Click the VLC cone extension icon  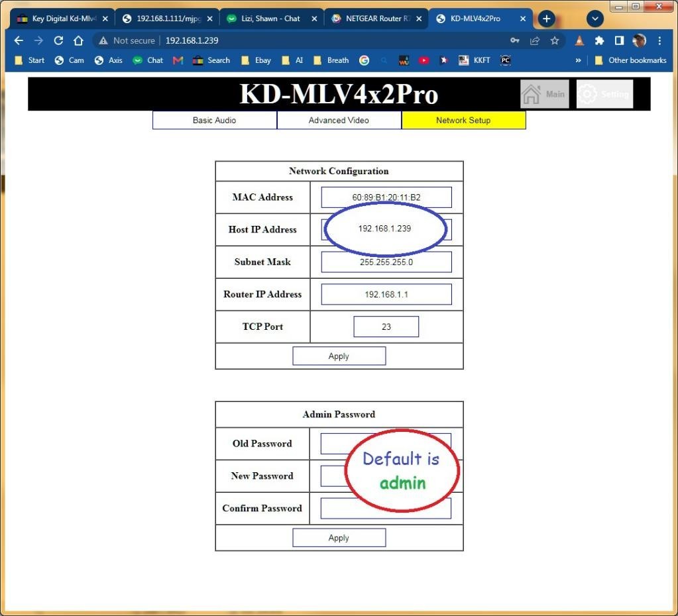point(579,40)
